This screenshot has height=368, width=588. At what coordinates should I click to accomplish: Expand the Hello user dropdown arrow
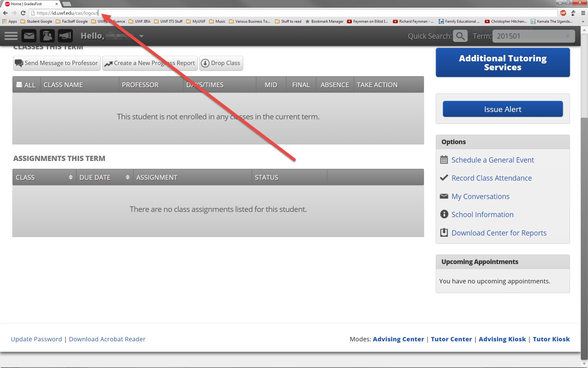pos(141,36)
